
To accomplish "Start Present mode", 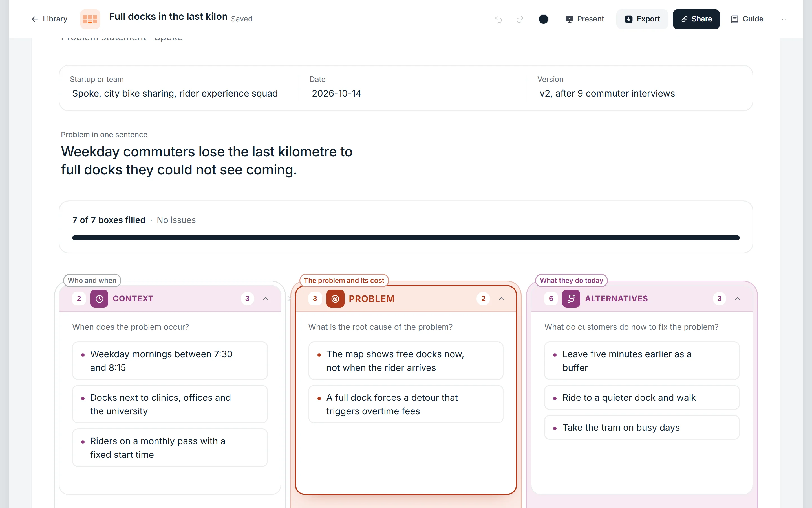I will [584, 19].
